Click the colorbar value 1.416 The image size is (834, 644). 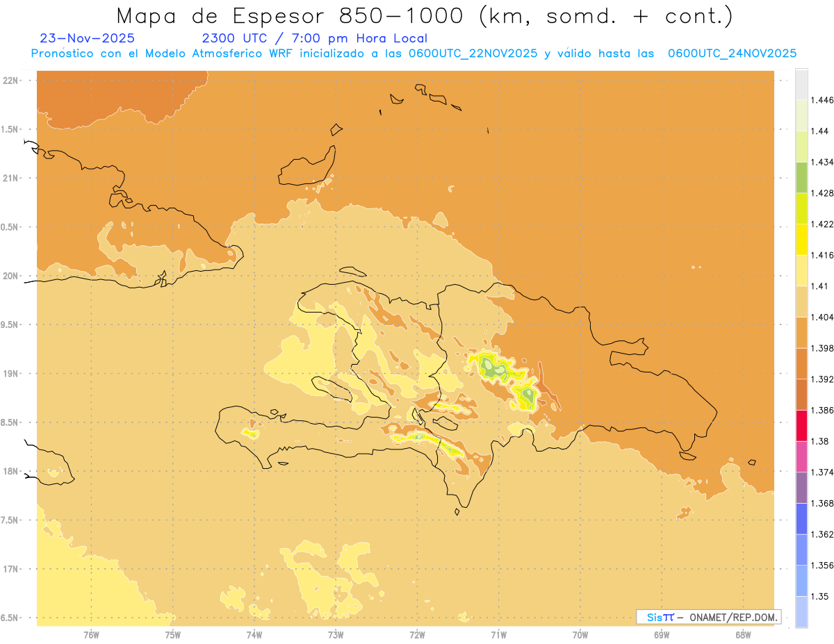tap(822, 255)
